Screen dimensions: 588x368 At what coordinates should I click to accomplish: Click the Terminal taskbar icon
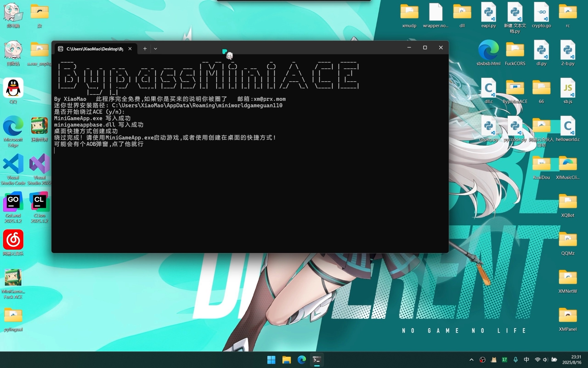pos(317,360)
